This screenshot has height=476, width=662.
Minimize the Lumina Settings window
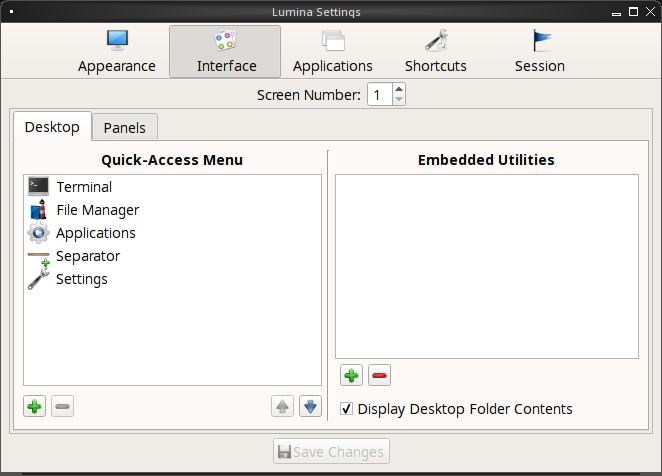coord(616,13)
